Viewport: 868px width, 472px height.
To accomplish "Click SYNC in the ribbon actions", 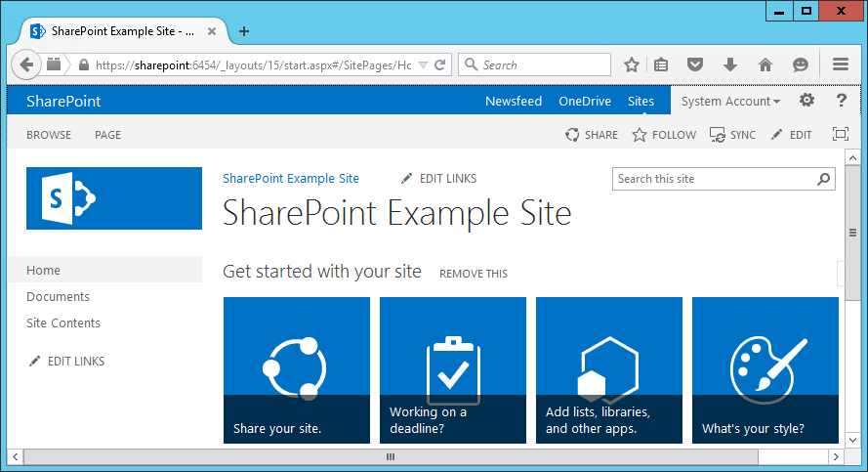I will tap(733, 135).
